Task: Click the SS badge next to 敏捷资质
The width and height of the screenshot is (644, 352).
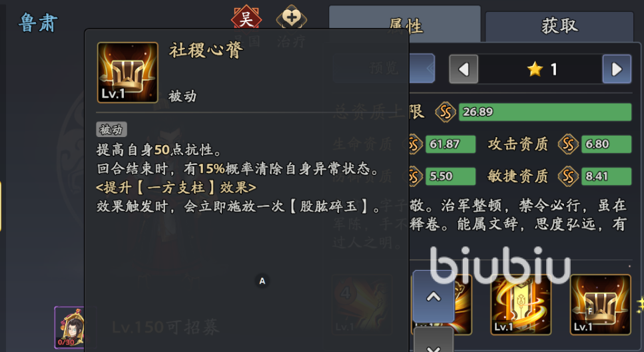Action: coord(569,176)
